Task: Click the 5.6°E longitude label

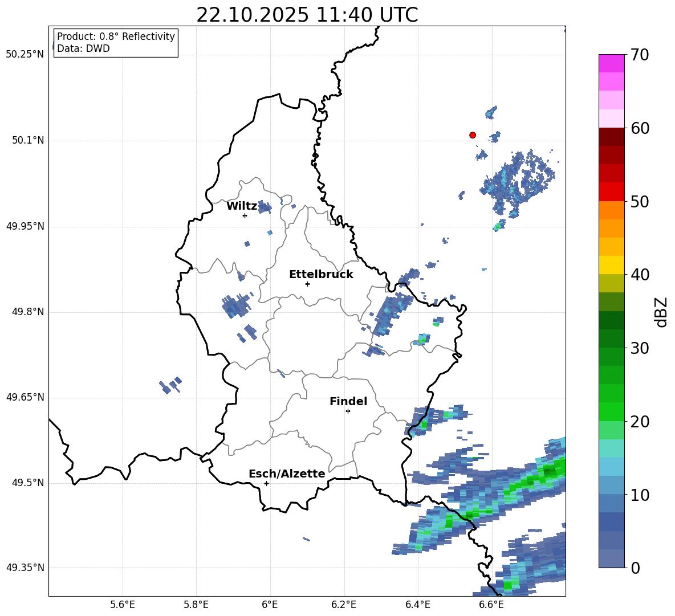Action: coord(123,605)
